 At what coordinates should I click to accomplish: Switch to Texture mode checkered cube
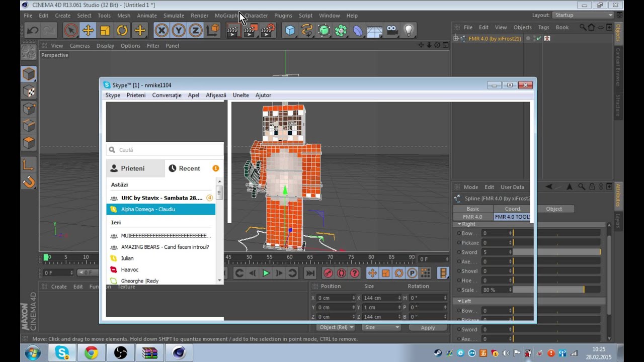coord(29,92)
